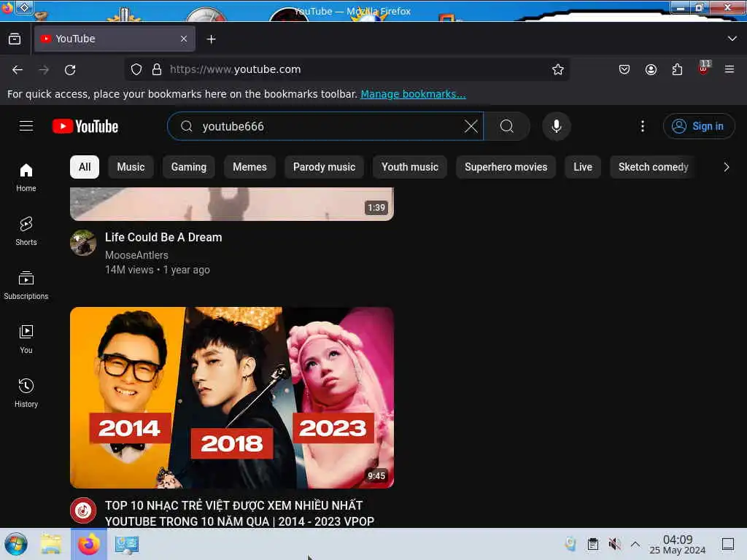Open the red music channel avatar
The image size is (747, 560).
coord(83,510)
